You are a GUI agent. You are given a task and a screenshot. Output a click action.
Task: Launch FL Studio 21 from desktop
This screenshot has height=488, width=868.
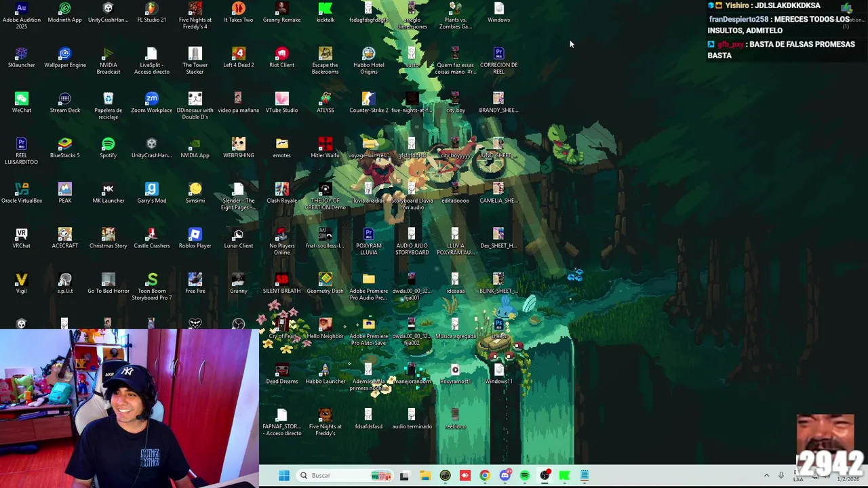point(151,12)
